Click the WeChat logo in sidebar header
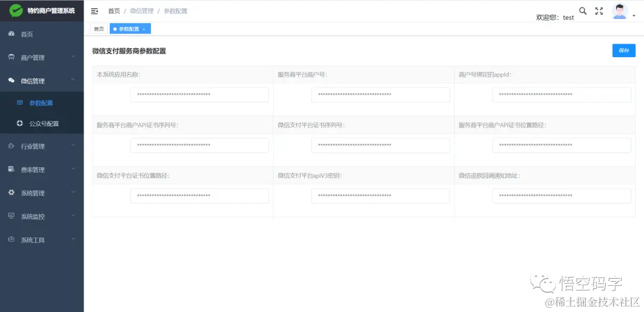644x312 pixels. tap(16, 11)
